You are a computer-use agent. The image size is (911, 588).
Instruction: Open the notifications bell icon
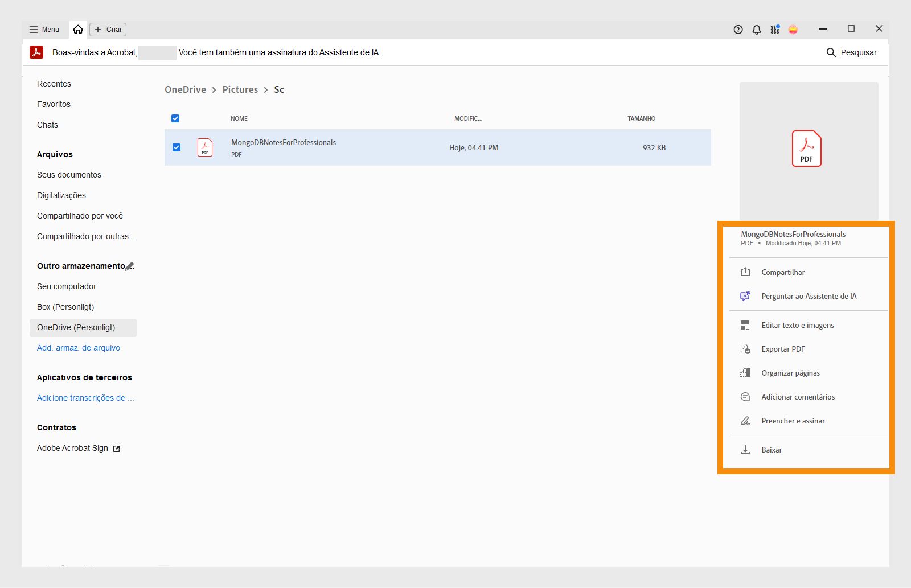[756, 29]
